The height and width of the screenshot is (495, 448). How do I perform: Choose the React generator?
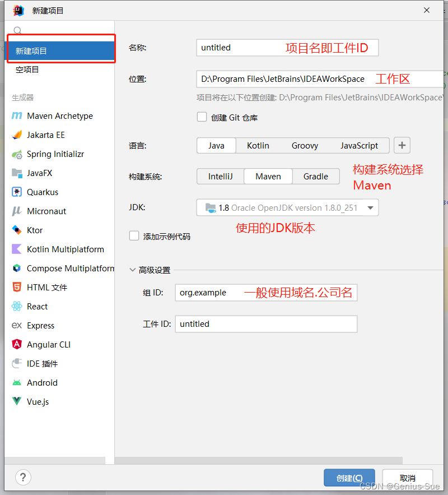[x=37, y=306]
